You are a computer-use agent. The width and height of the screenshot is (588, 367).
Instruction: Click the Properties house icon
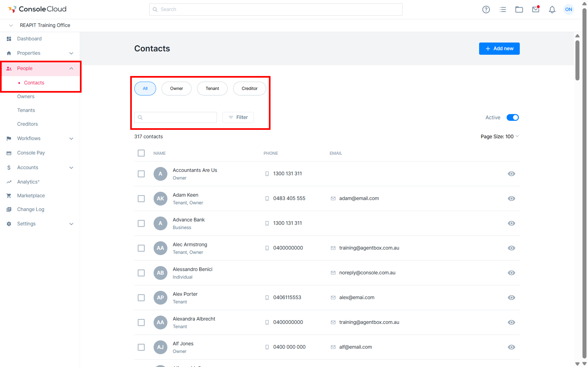[9, 53]
